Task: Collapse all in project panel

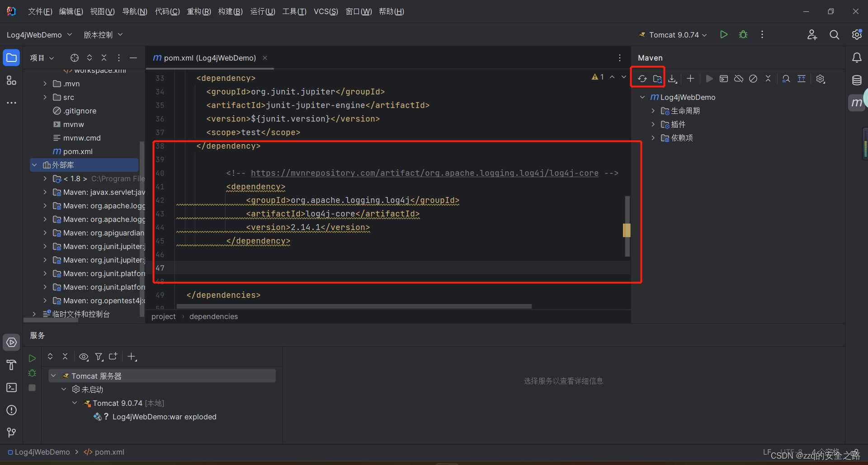Action: point(104,57)
